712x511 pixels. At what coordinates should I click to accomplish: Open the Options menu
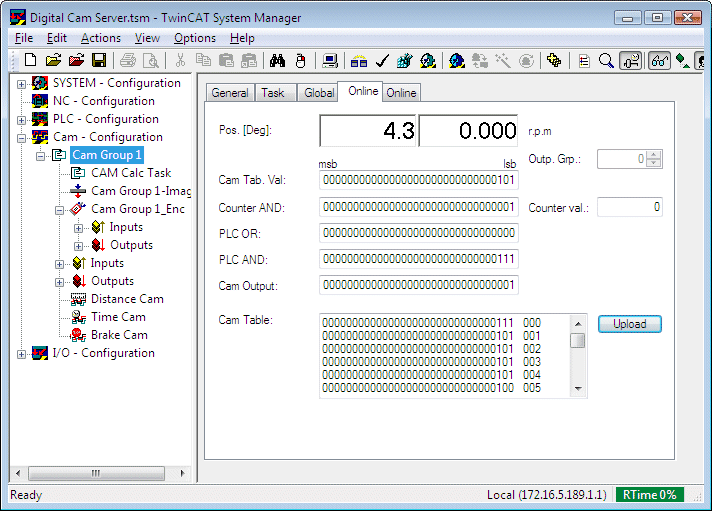click(x=195, y=38)
